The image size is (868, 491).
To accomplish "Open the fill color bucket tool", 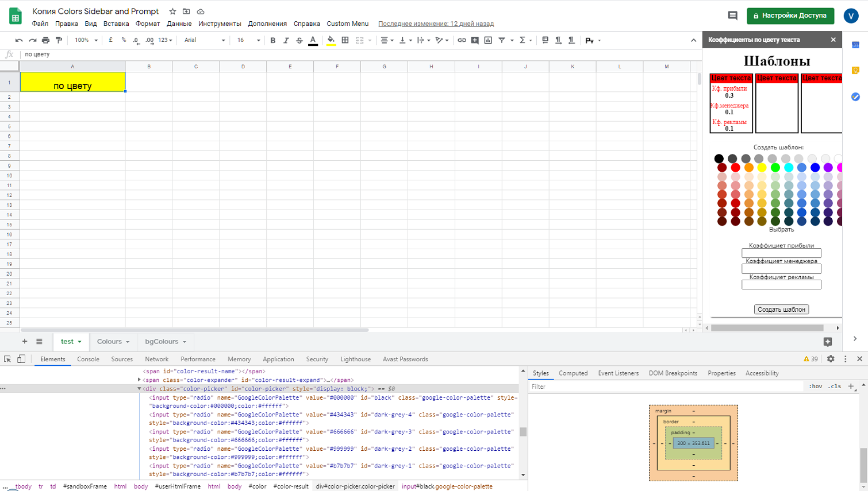I will [331, 40].
